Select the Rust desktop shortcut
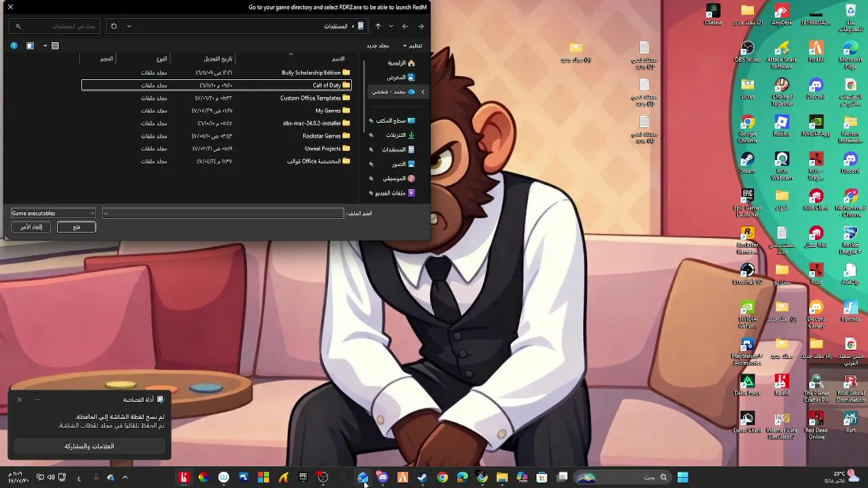This screenshot has width=868, height=488. (816, 274)
